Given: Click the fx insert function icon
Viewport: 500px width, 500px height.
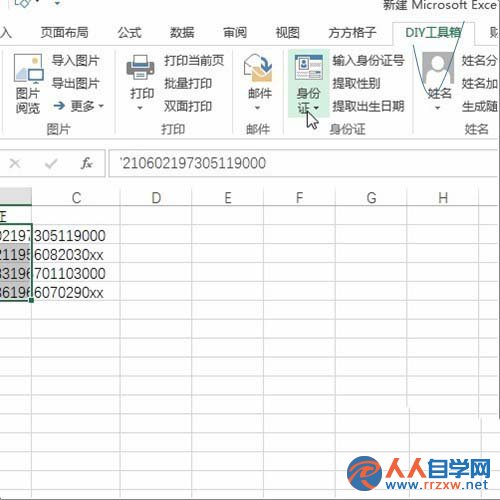Looking at the screenshot, I should 87,163.
